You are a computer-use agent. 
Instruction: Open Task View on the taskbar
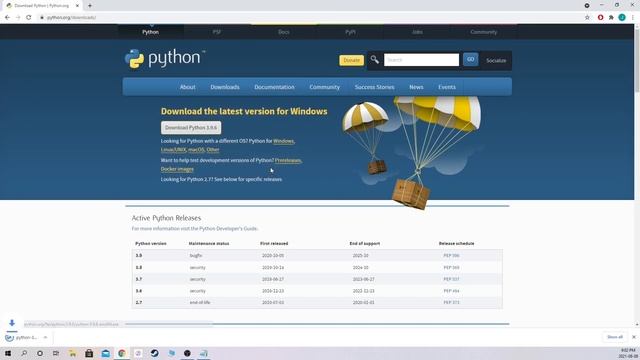56,353
